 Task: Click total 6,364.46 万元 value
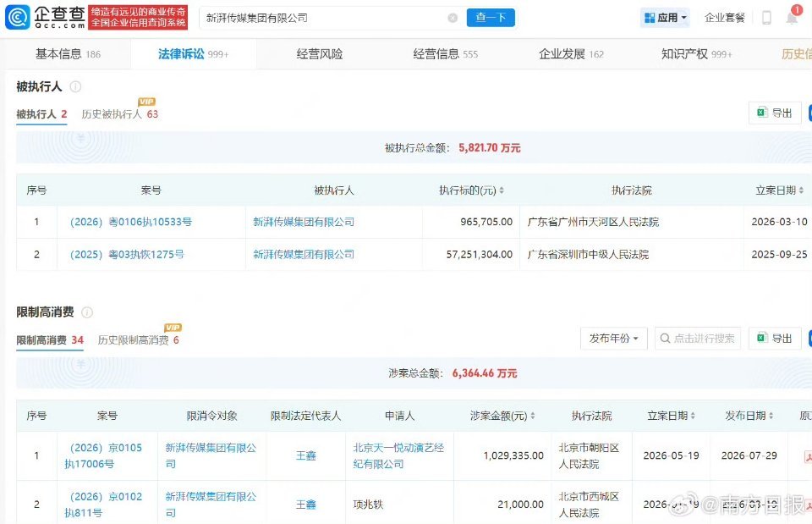tap(485, 373)
